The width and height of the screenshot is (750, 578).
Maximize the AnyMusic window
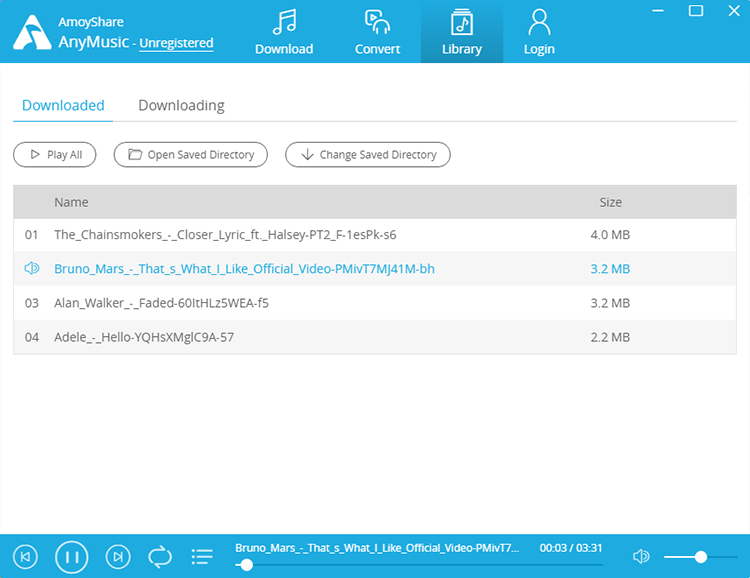[696, 11]
